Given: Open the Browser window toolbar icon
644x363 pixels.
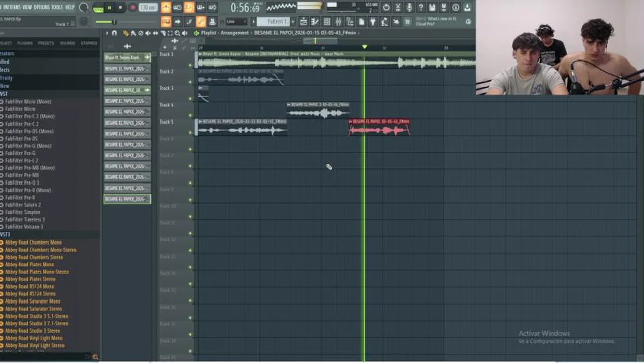Looking at the screenshot, I should (350, 22).
